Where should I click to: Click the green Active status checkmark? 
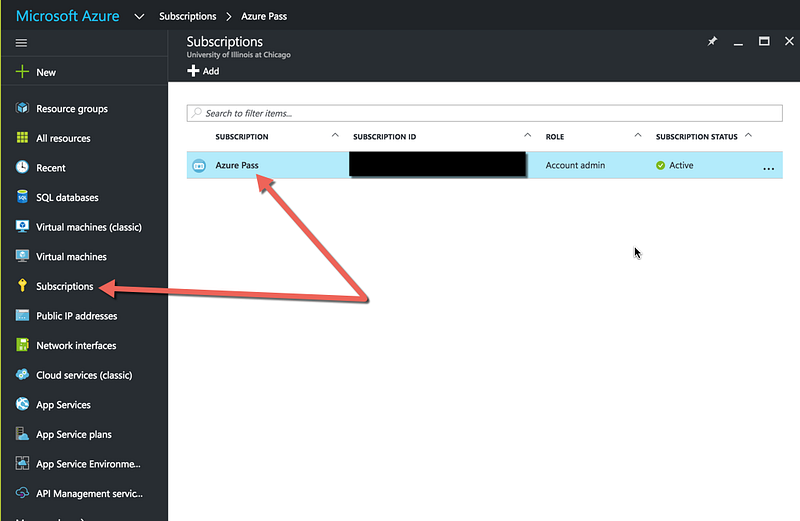[x=660, y=165]
